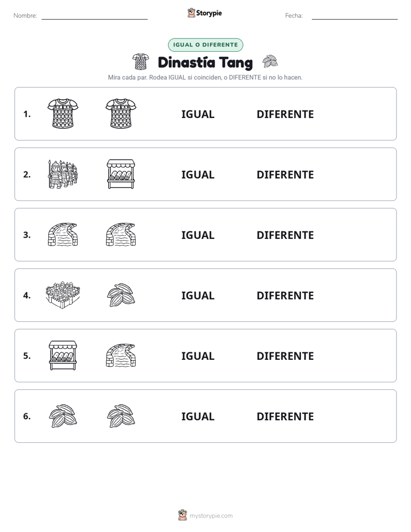Click the market stall icon in row 2
Screen dimensions: 411x532
click(x=121, y=174)
